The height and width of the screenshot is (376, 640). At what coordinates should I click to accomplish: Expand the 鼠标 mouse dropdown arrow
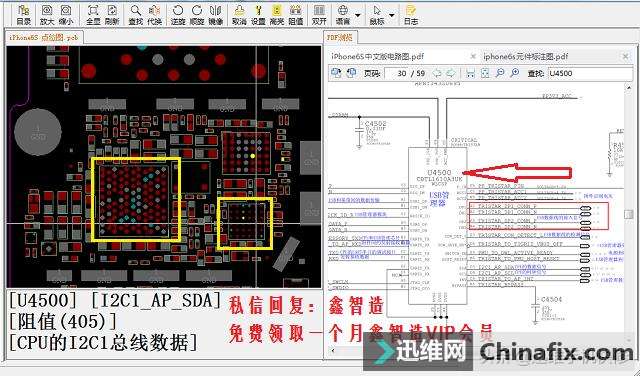(x=392, y=16)
